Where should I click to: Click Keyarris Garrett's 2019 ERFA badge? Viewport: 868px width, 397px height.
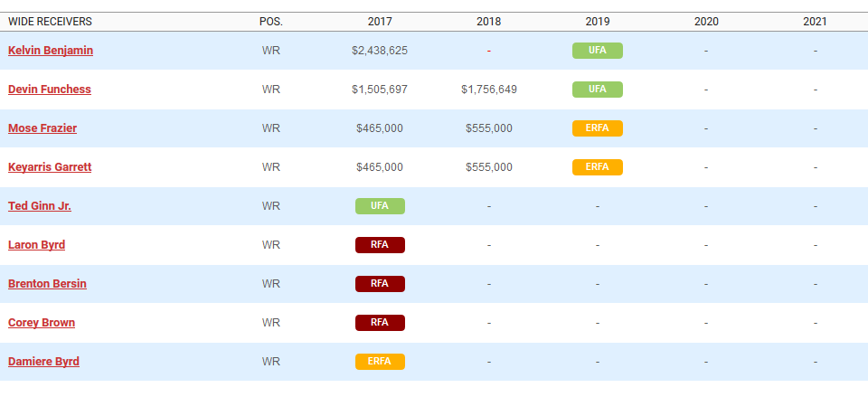(x=597, y=167)
